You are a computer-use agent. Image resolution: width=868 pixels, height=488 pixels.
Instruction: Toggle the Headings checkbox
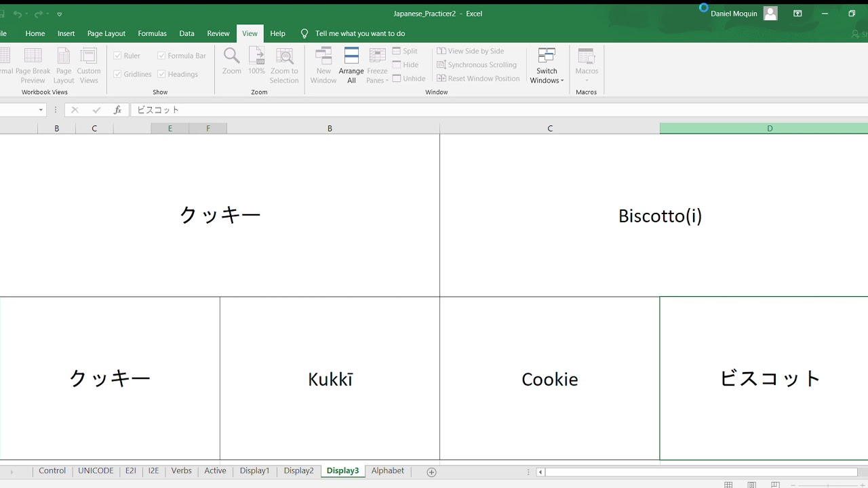click(162, 74)
